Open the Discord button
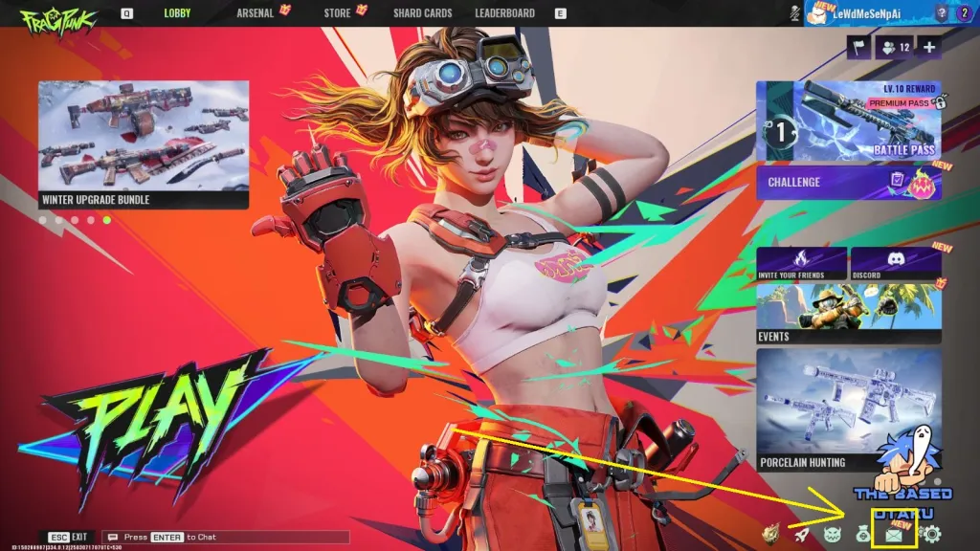Screen dimensions: 980x551 (896, 264)
